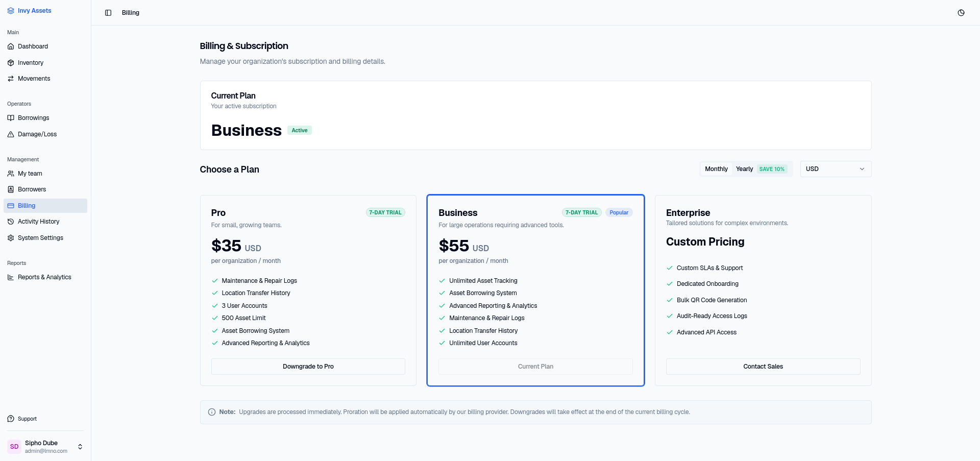The width and height of the screenshot is (980, 461).
Task: Click the SAVE 10% badge
Action: (772, 169)
